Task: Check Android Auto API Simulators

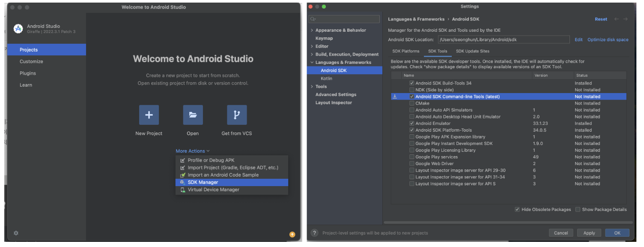Action: [411, 110]
